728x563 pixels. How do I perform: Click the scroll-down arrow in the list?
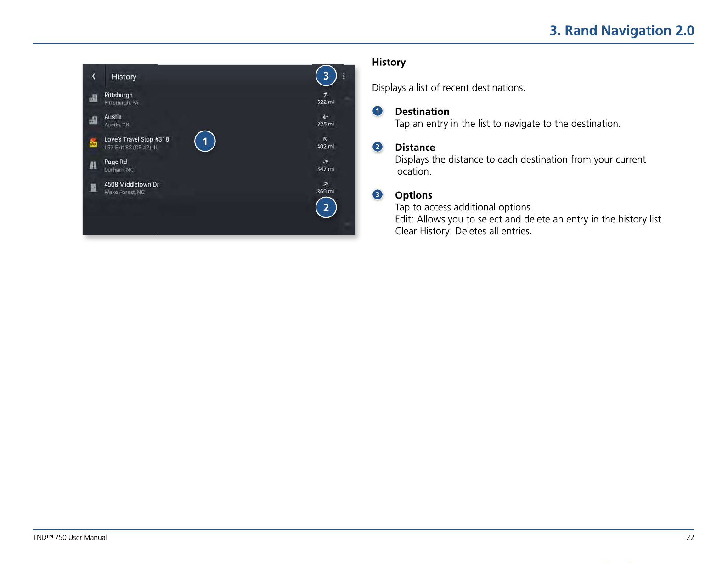pos(348,224)
